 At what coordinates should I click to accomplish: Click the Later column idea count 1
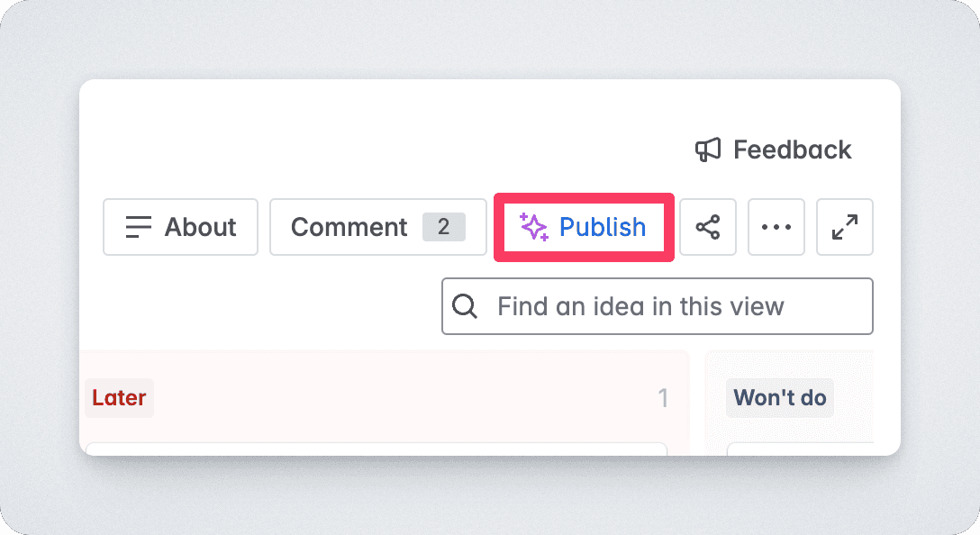coord(663,398)
